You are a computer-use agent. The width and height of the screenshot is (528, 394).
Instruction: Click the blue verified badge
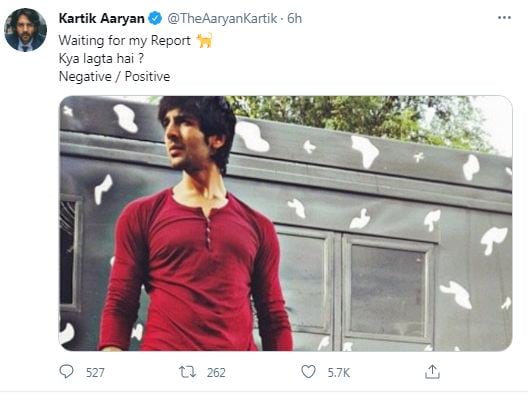[x=155, y=18]
